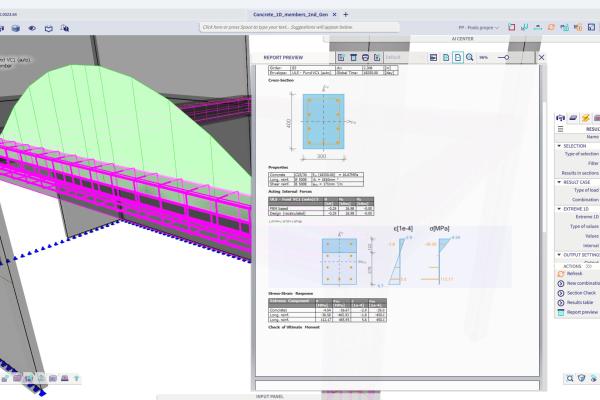Click the Report preview action
Image resolution: width=600 pixels, height=400 pixels.
click(x=577, y=312)
